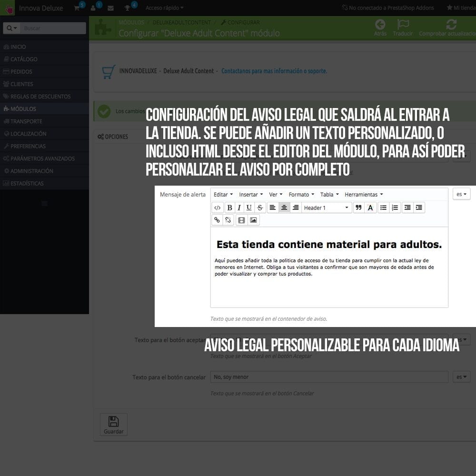Increase indent in editor

(419, 208)
